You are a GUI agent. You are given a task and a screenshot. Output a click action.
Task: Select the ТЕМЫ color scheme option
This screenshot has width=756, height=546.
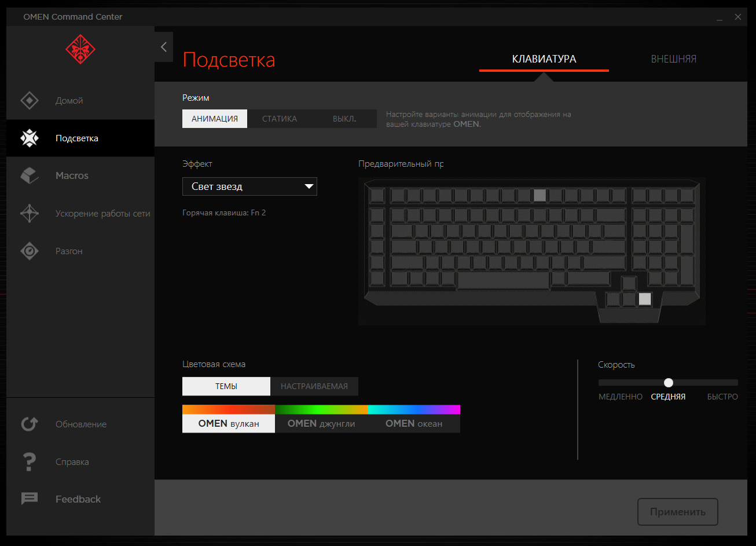coord(226,386)
